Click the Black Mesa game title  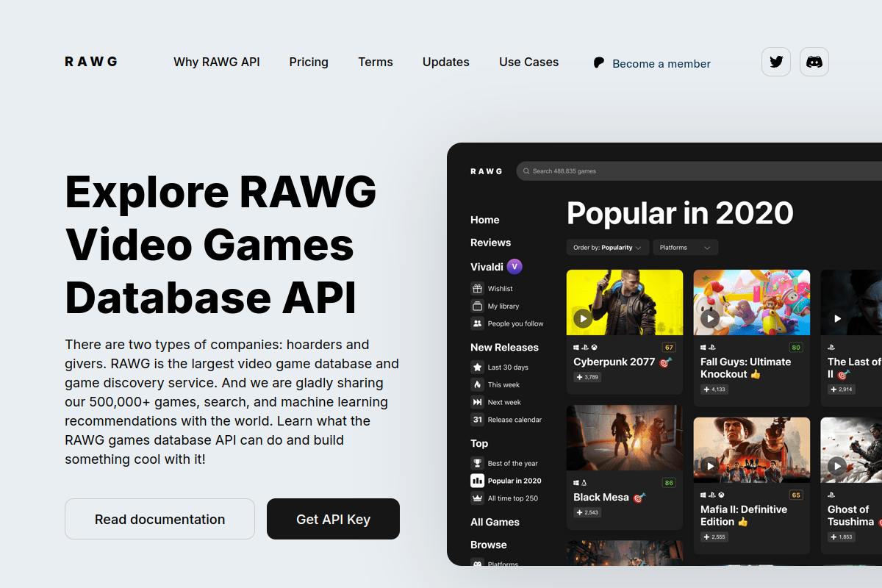(x=601, y=498)
